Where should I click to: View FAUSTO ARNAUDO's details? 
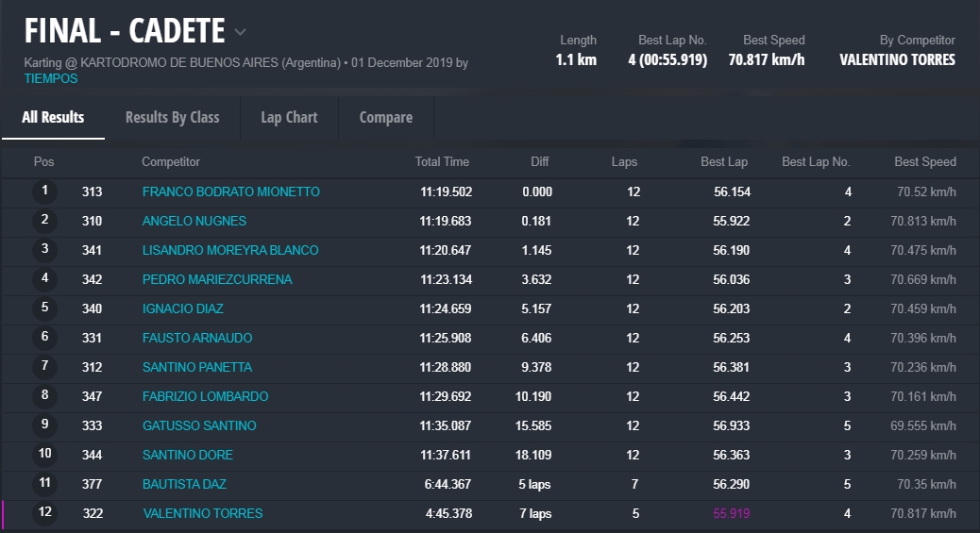[196, 339]
